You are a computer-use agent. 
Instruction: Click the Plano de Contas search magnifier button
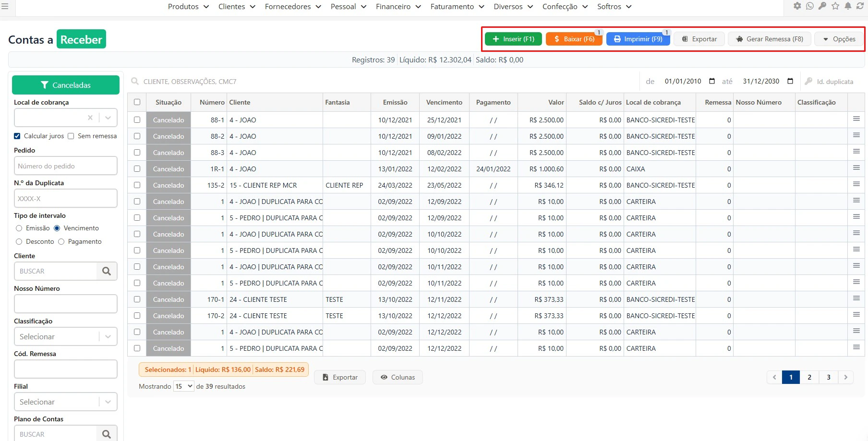pos(107,434)
